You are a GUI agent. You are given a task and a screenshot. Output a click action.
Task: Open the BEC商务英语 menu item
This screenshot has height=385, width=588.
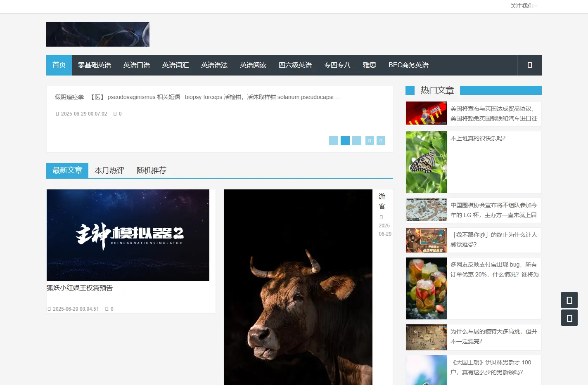408,65
